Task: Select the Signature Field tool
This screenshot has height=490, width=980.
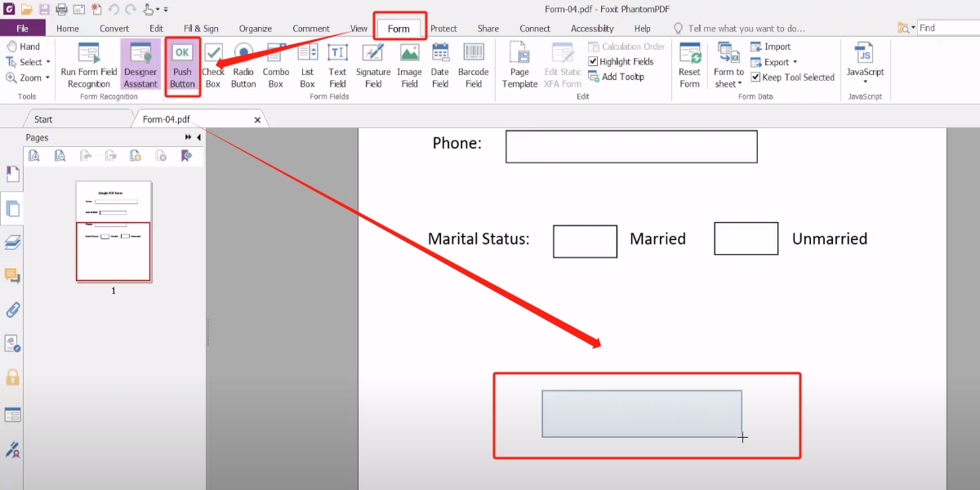Action: click(372, 65)
